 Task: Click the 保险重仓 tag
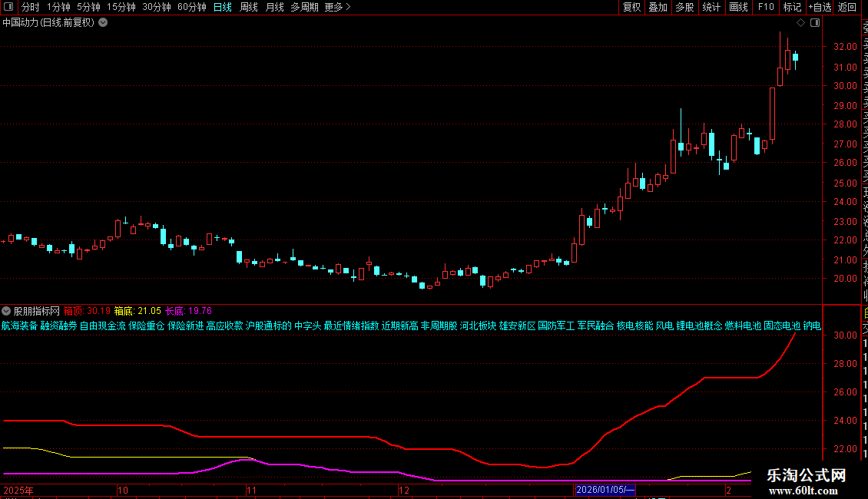tap(147, 326)
